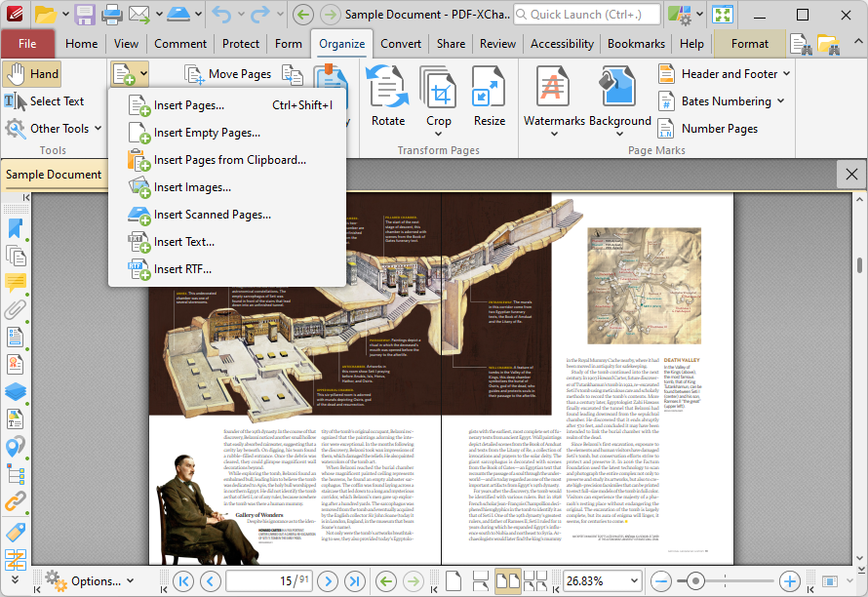Click the Move Pages button

227,74
